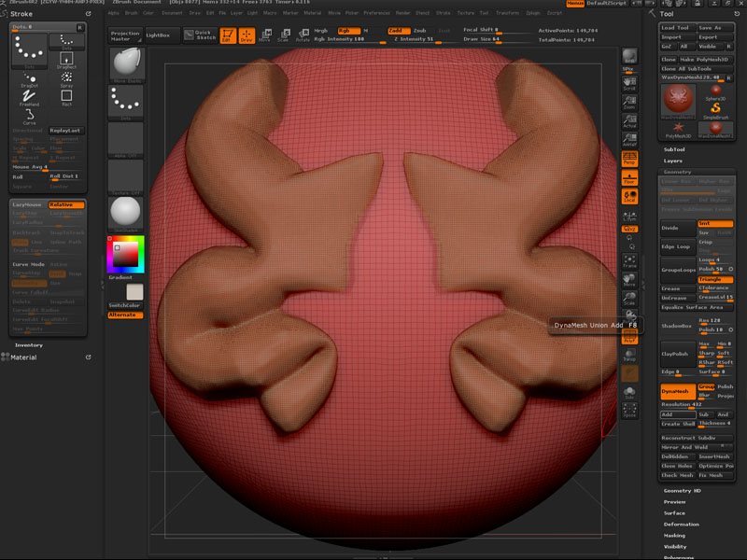This screenshot has width=747, height=560.
Task: Click the Frame view icon
Action: 629,261
